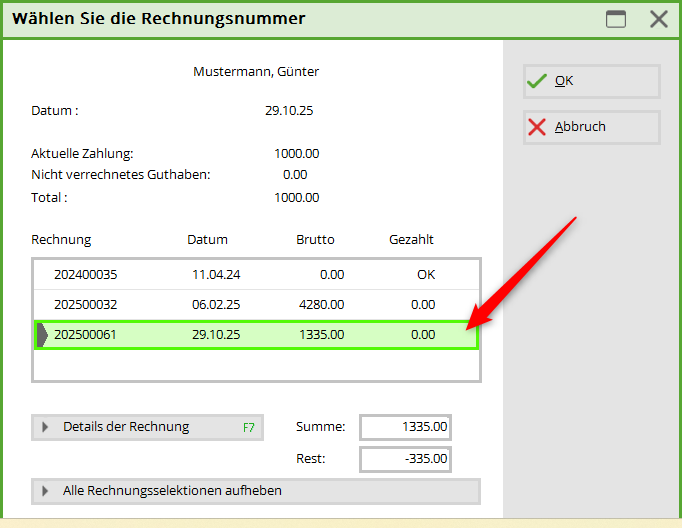The height and width of the screenshot is (528, 682).
Task: Click the title Wählen Sie die Rechnungsnummer
Action: pyautogui.click(x=159, y=19)
